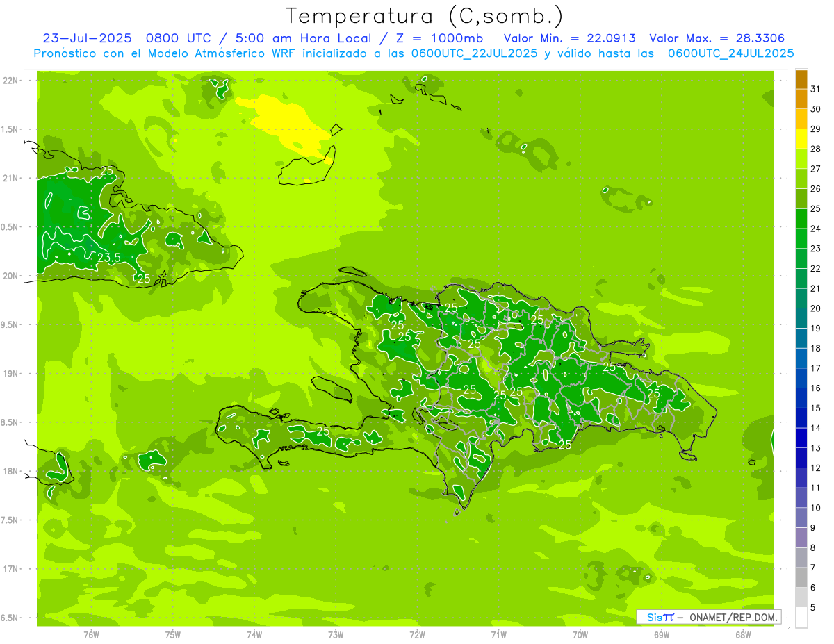834x644 pixels.
Task: Click the '22' colorbar legend value
Action: point(816,269)
